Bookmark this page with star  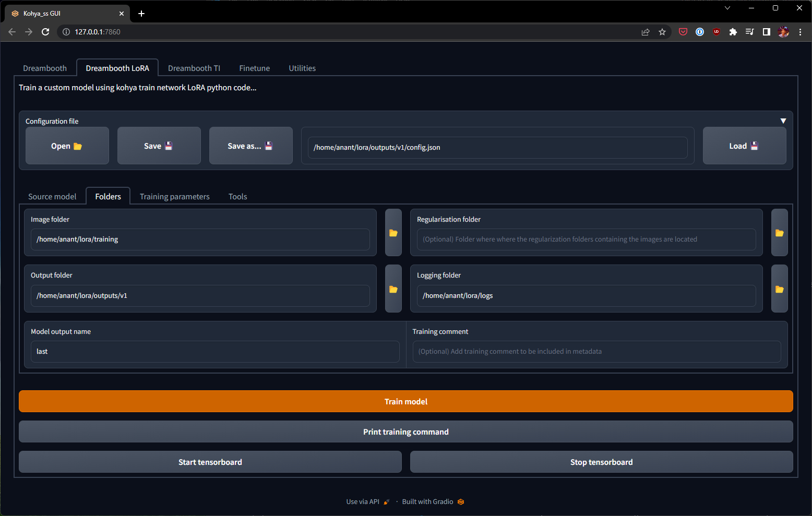662,32
